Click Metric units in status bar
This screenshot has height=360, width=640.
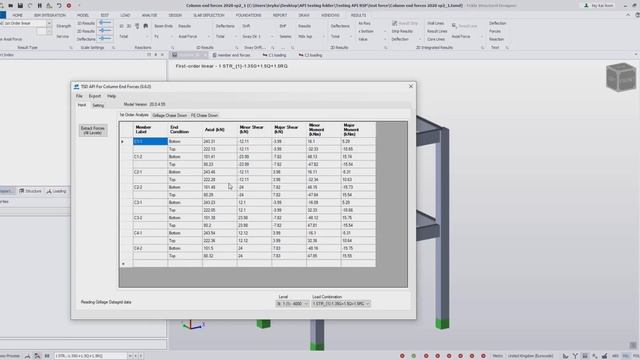pyautogui.click(x=498, y=356)
